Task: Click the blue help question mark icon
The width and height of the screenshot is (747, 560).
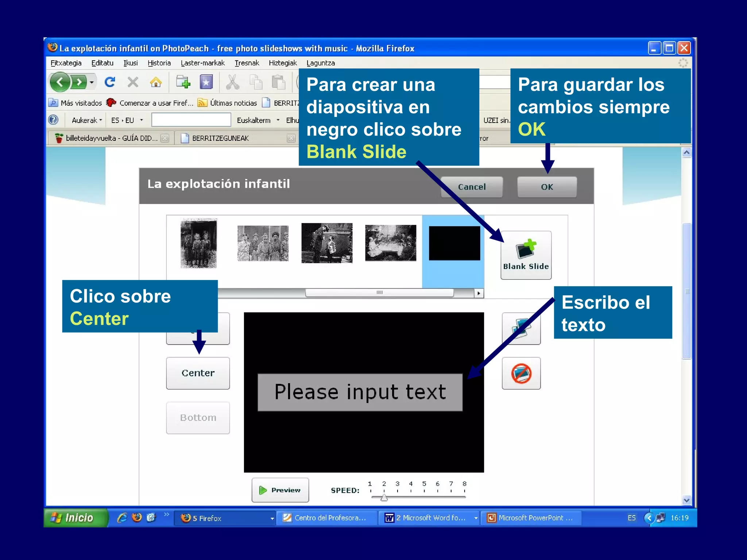Action: click(53, 120)
